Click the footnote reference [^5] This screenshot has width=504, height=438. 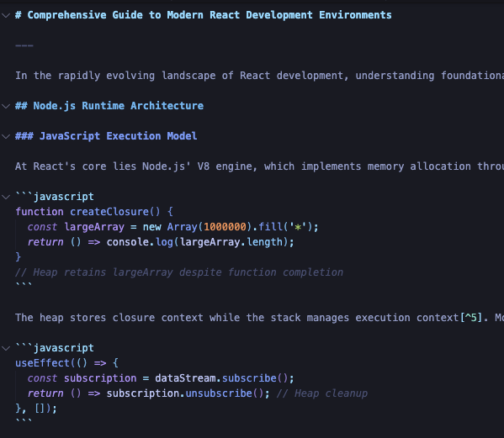[471, 318]
